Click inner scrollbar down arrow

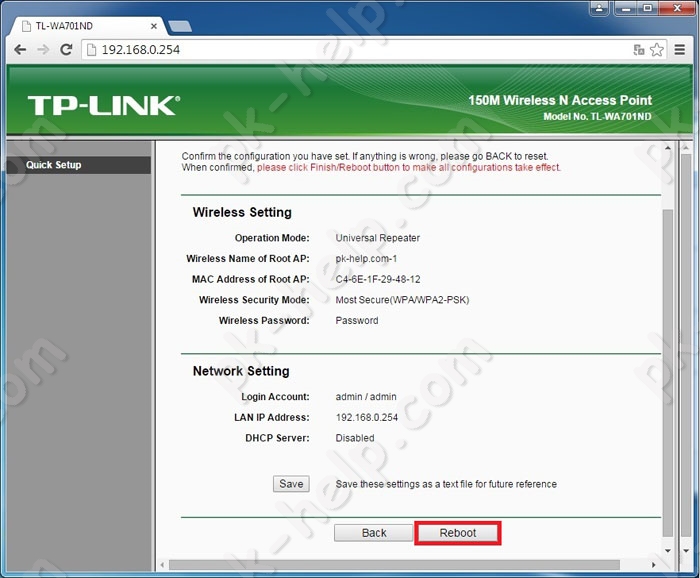[668, 551]
